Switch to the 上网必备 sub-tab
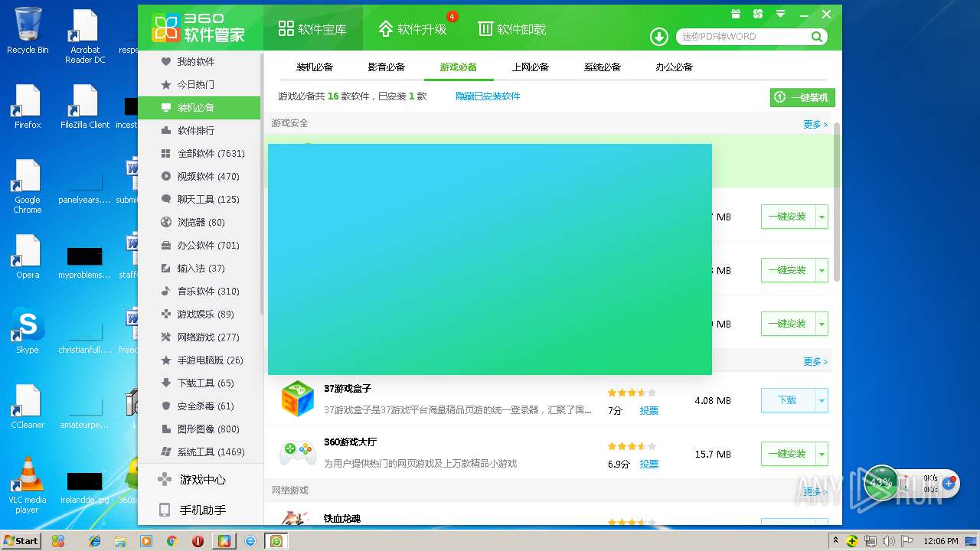The height and width of the screenshot is (551, 980). click(x=531, y=67)
